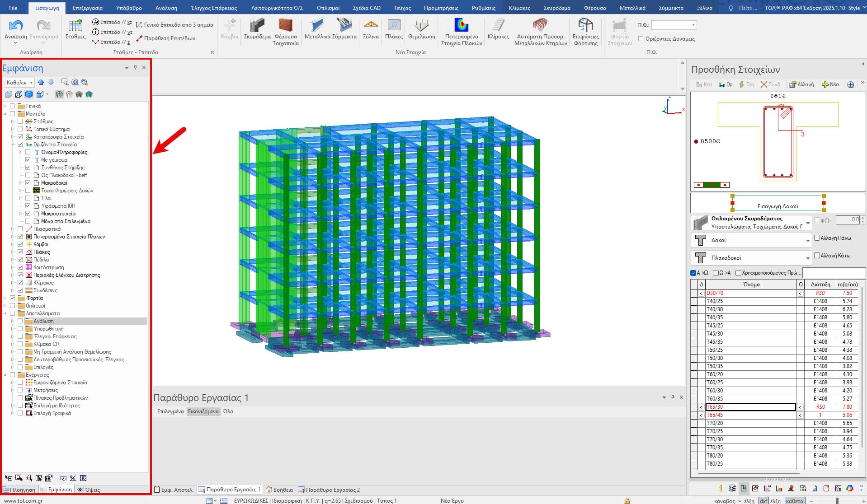Image resolution: width=867 pixels, height=504 pixels.
Task: Open the Οπλισμοί ribbon tab
Action: tap(328, 8)
